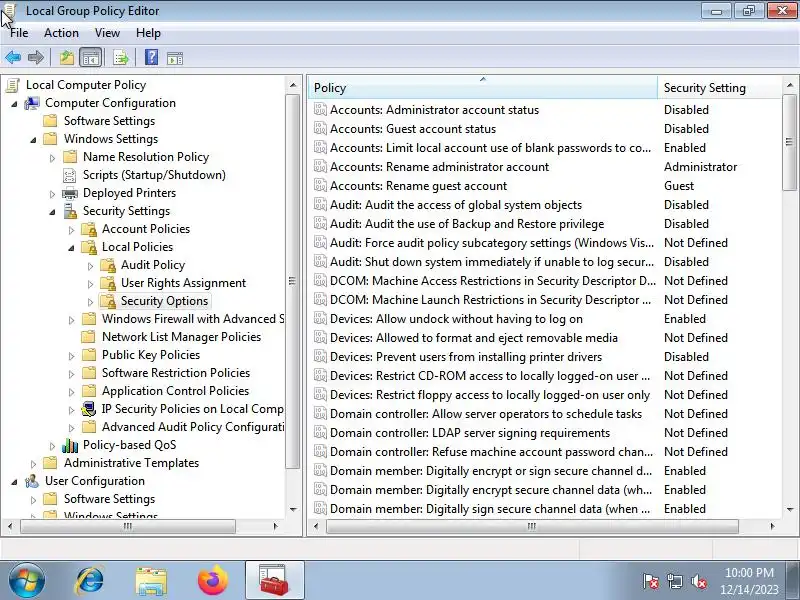Go up one level via folder icon
This screenshot has height=600, width=800.
67,58
